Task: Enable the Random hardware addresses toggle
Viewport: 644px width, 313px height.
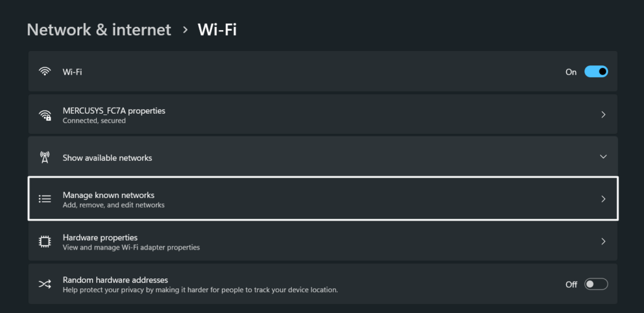Action: (x=596, y=284)
